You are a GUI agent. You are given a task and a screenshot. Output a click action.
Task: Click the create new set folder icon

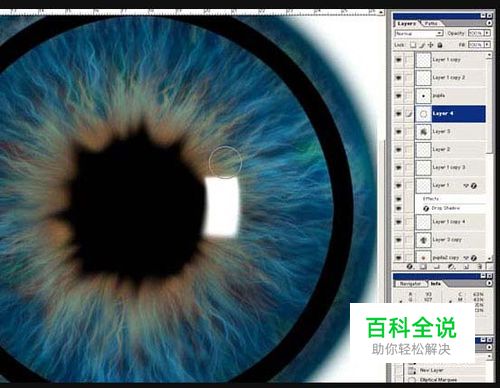coord(437,267)
